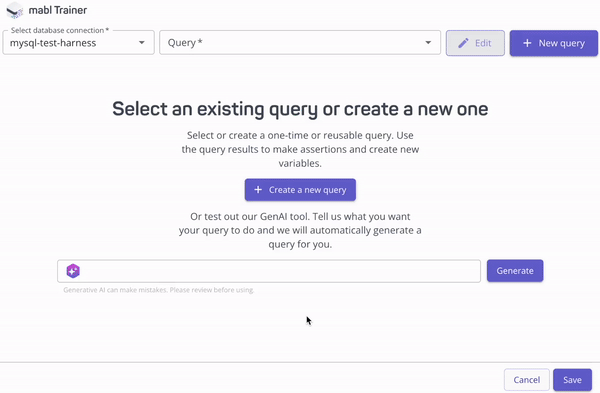Open the Query selection combo box
600x393 pixels.
tap(300, 42)
